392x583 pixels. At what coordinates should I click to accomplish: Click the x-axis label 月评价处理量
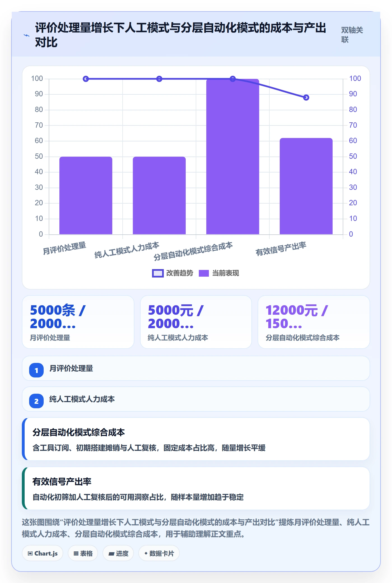(x=64, y=248)
